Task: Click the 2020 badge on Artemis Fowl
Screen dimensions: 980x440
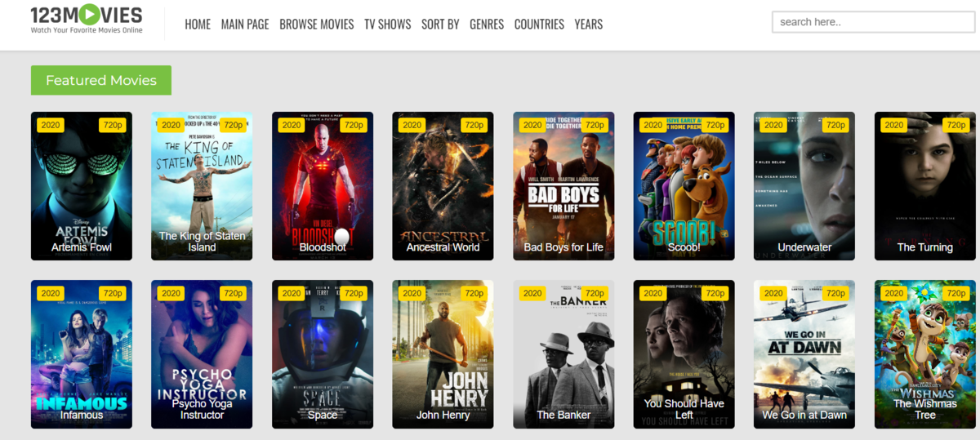Action: pyautogui.click(x=51, y=125)
